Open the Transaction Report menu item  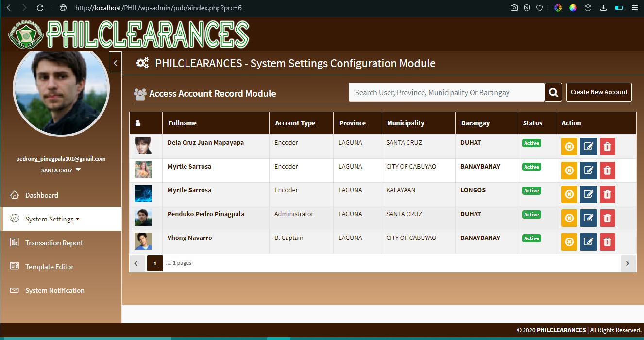tap(54, 243)
